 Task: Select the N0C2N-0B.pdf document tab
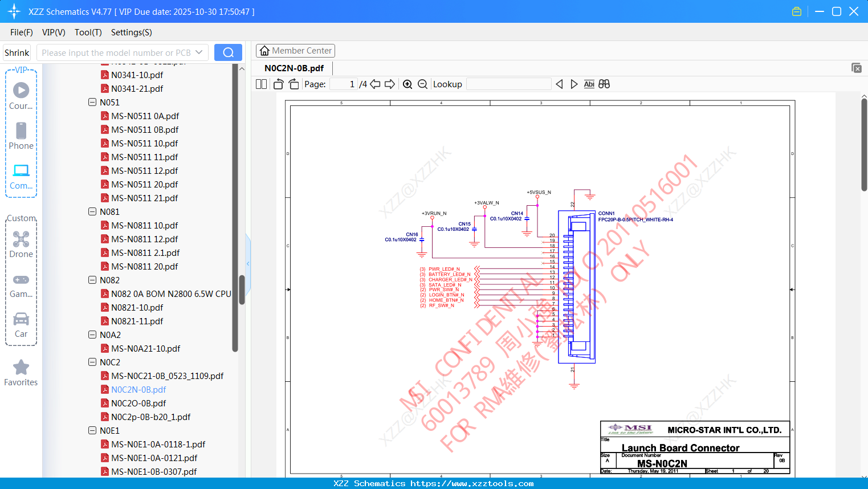pyautogui.click(x=294, y=68)
